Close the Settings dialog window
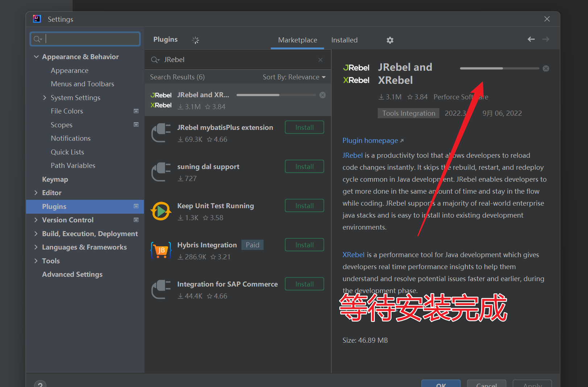Viewport: 588px width, 387px height. pyautogui.click(x=547, y=19)
